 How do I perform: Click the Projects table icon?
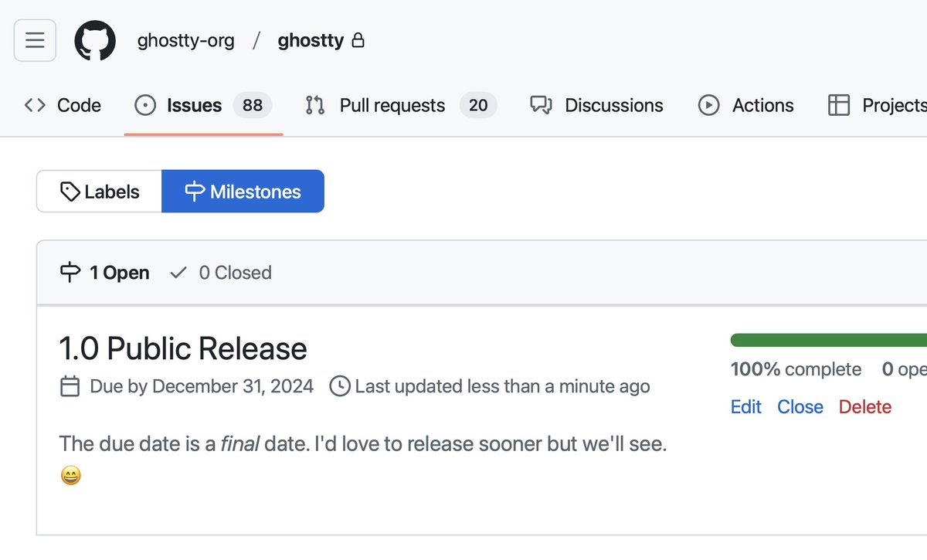pos(839,105)
